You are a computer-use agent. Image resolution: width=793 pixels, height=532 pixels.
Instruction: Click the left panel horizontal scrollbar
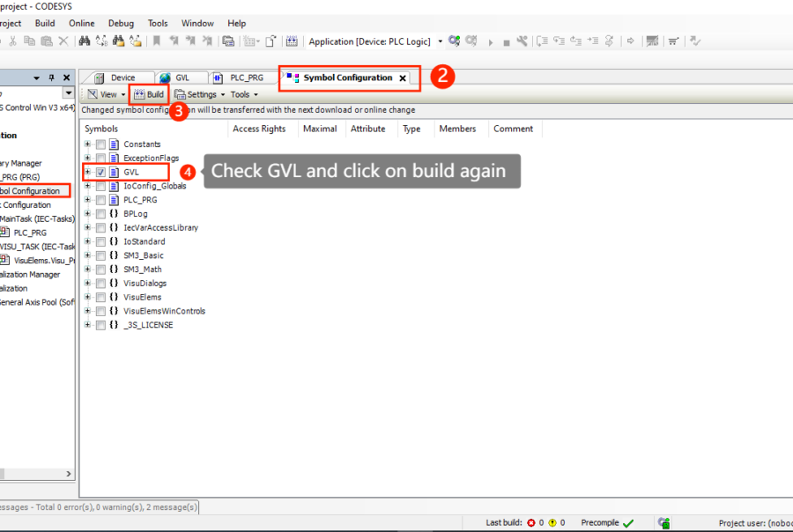pos(35,476)
